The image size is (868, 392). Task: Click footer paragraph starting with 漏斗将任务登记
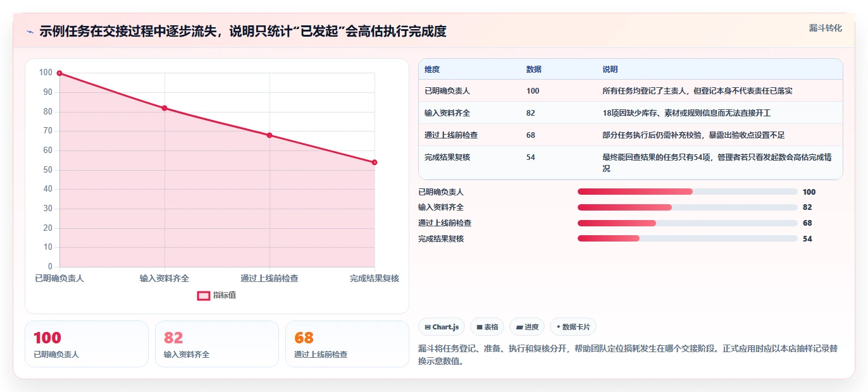[628, 355]
